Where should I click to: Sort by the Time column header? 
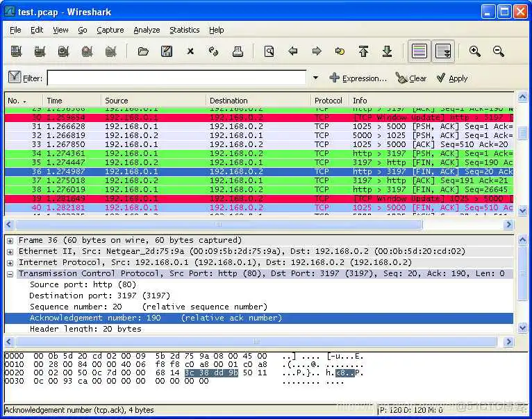pyautogui.click(x=72, y=101)
